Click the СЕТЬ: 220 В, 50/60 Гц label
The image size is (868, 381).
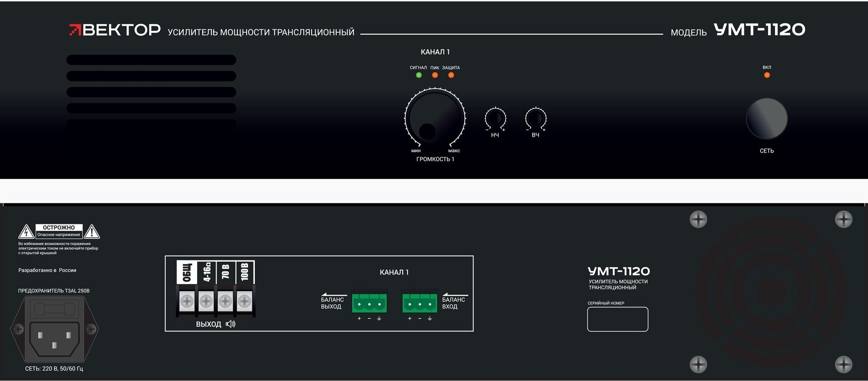point(54,368)
